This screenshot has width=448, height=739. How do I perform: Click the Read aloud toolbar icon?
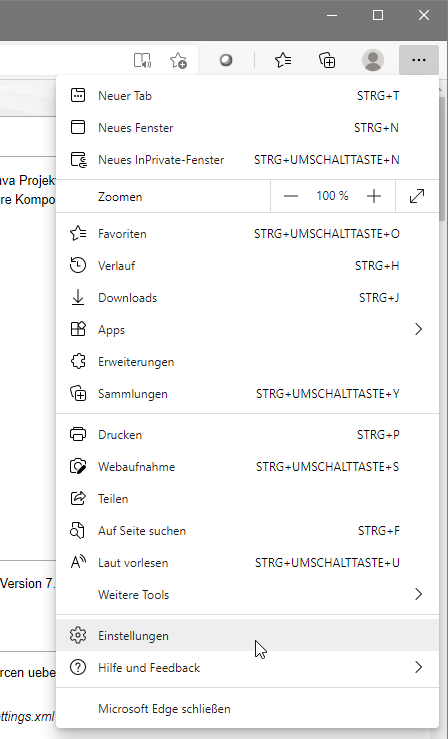point(142,60)
